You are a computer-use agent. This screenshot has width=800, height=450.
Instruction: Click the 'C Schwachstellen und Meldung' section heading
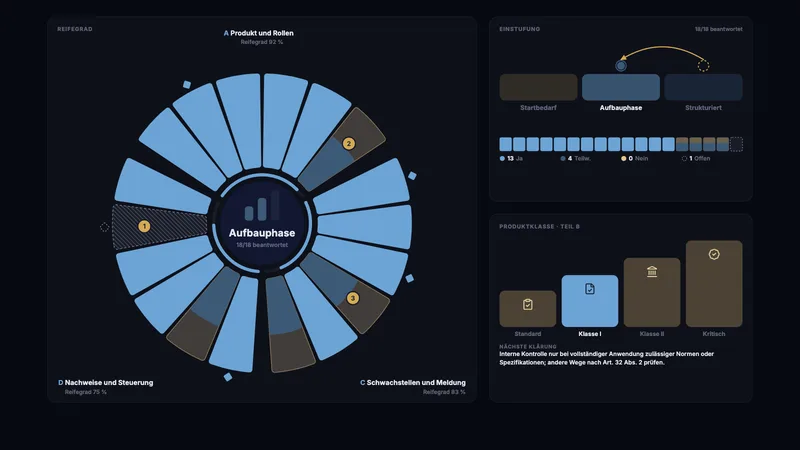[x=413, y=383]
